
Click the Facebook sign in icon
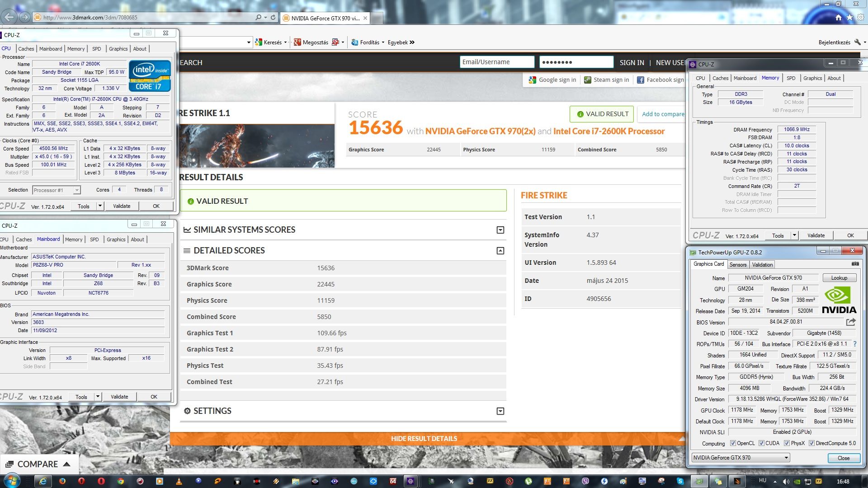coord(640,80)
